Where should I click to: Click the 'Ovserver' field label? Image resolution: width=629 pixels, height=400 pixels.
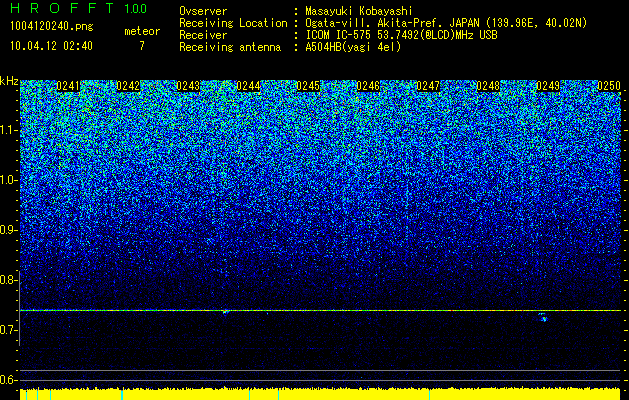pos(203,11)
